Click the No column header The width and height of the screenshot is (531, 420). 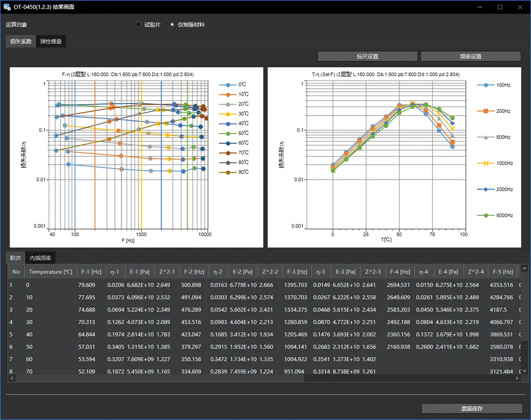coord(16,271)
